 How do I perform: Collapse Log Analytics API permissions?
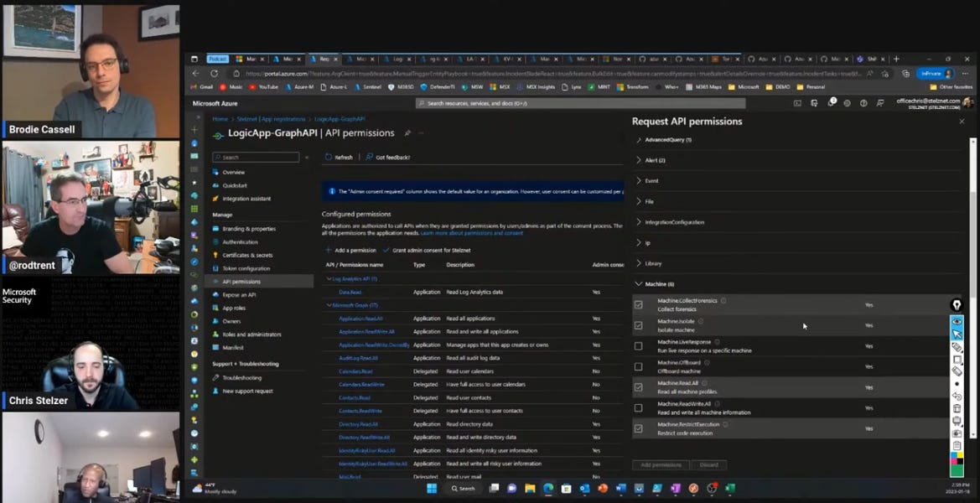click(x=329, y=278)
